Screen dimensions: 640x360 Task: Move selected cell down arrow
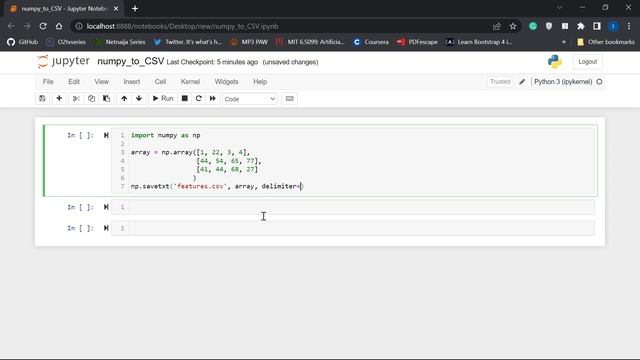pyautogui.click(x=139, y=98)
